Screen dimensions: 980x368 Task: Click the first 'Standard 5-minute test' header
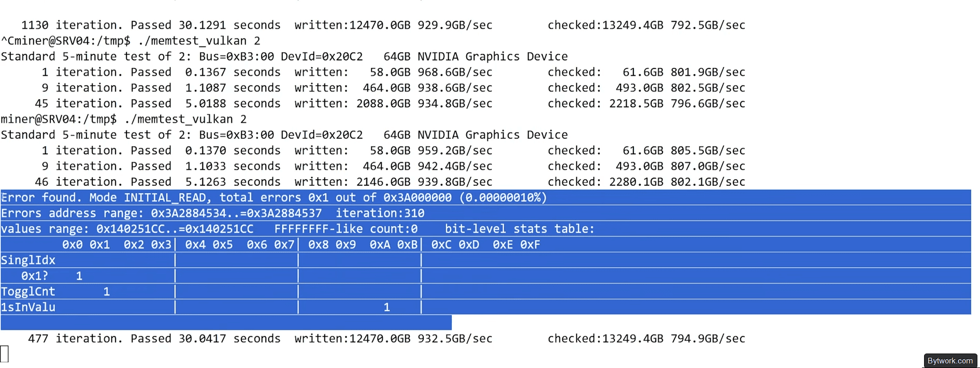pyautogui.click(x=284, y=56)
